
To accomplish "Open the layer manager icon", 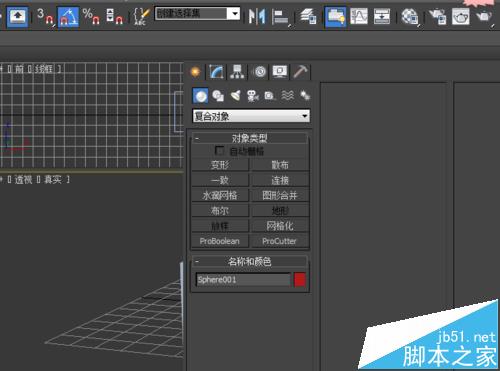I will click(308, 17).
